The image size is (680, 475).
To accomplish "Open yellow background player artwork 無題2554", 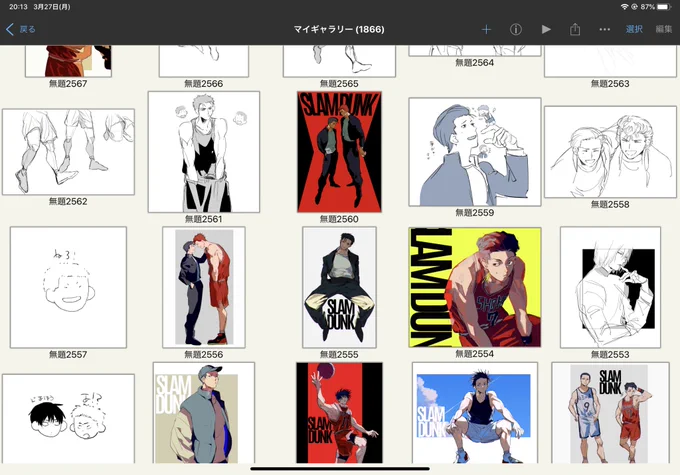I will [x=475, y=287].
